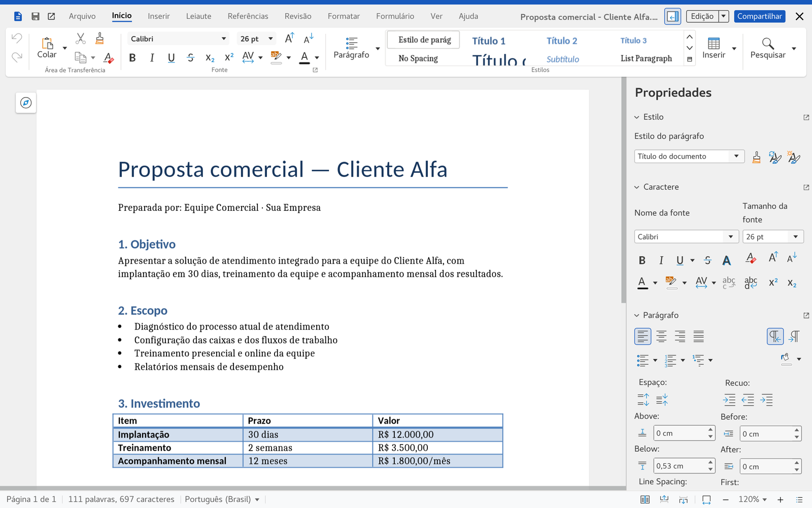Toggle underline in the ribbon
The width and height of the screenshot is (812, 508).
pyautogui.click(x=171, y=57)
